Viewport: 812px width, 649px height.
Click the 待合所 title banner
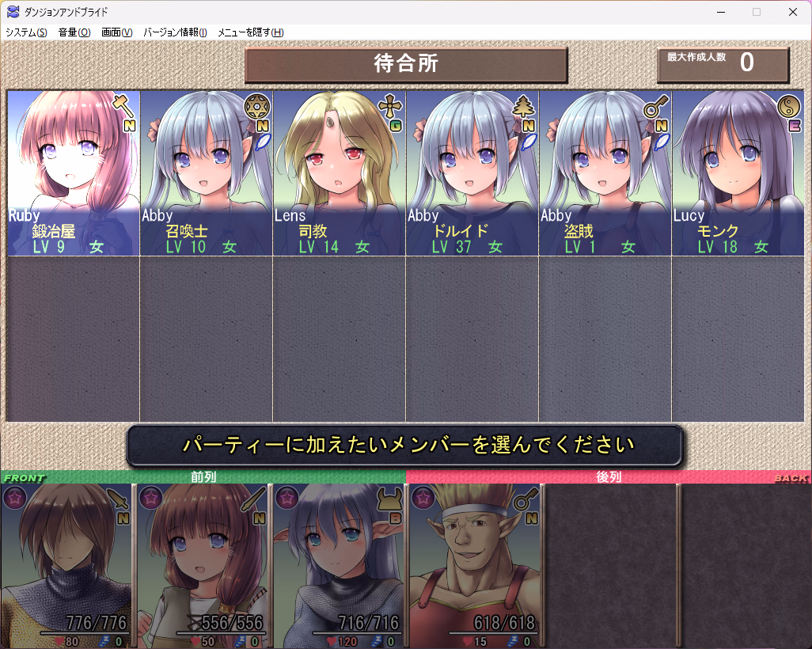[406, 65]
